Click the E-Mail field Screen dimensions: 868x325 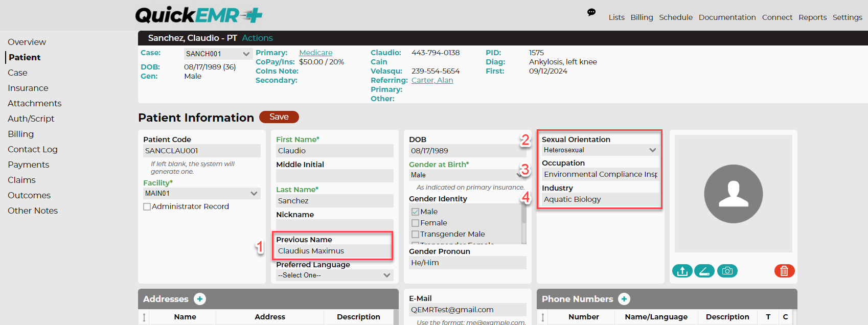(468, 310)
